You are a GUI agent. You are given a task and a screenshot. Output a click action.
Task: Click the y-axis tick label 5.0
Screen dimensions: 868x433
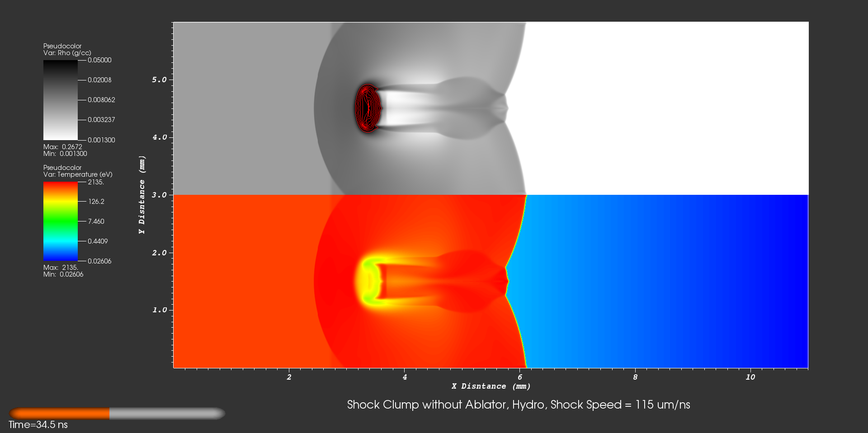159,80
